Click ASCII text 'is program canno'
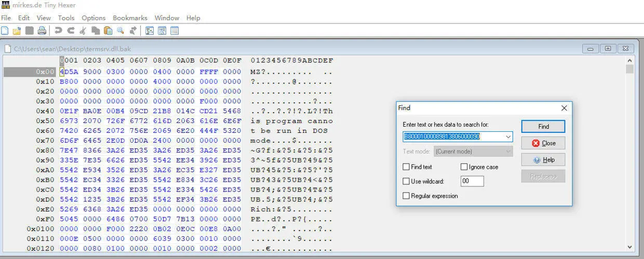 291,121
